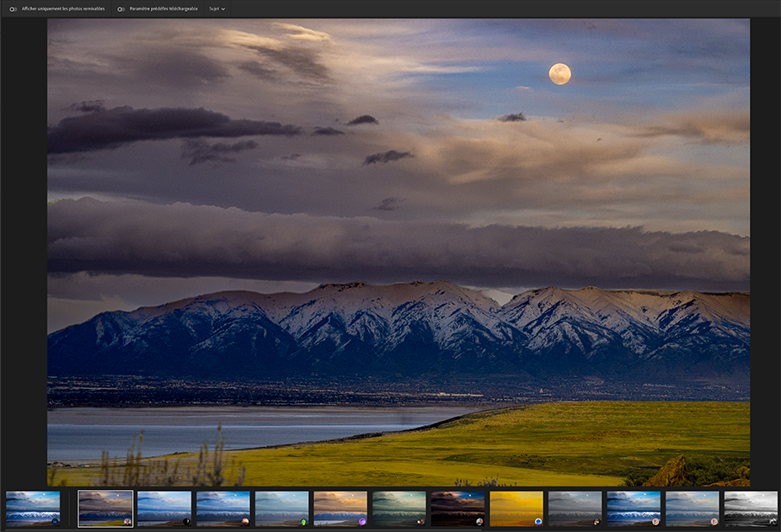Click the moon in the main photo

(x=559, y=74)
